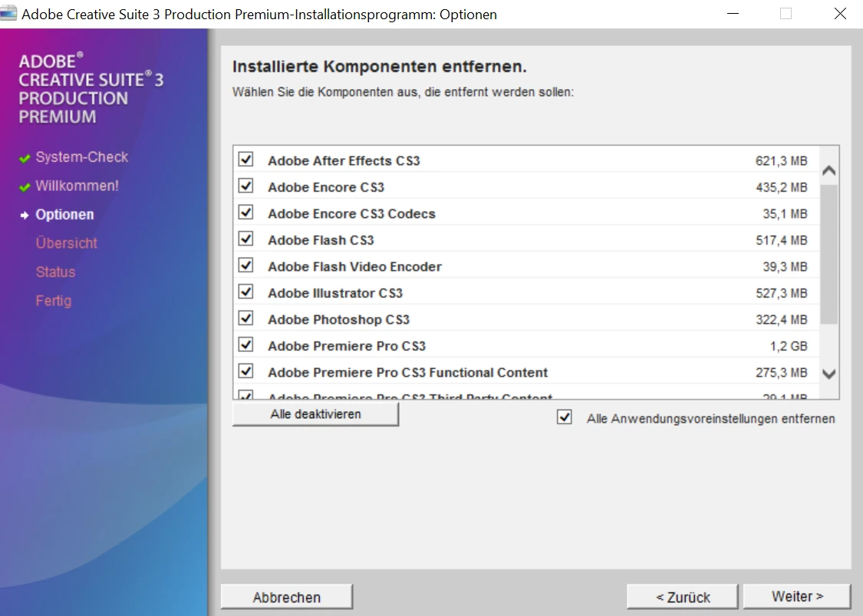Deselect Adobe Photoshop CS3 checkbox
The height and width of the screenshot is (616, 863).
[x=245, y=318]
